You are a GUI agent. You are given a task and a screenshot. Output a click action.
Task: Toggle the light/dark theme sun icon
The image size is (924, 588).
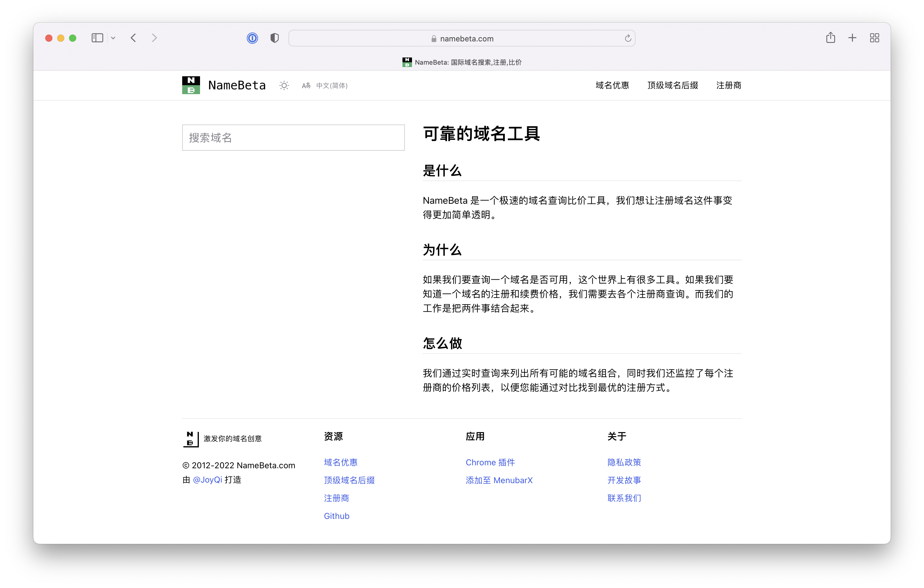(284, 85)
